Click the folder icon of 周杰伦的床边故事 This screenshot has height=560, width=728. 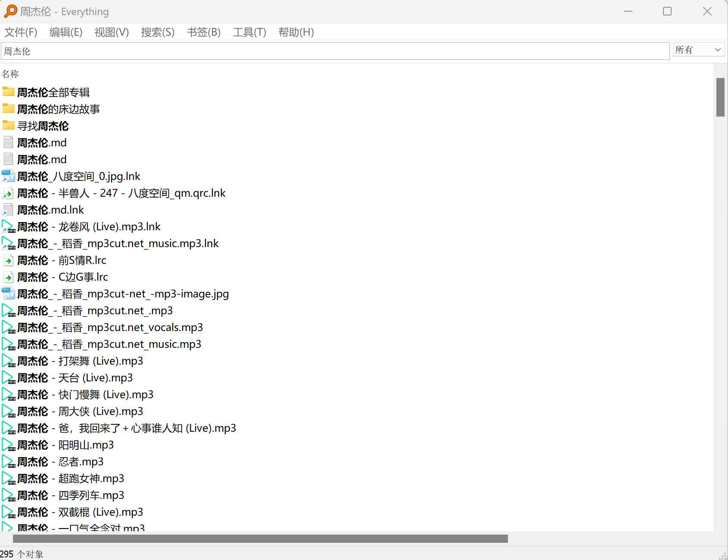pyautogui.click(x=8, y=108)
